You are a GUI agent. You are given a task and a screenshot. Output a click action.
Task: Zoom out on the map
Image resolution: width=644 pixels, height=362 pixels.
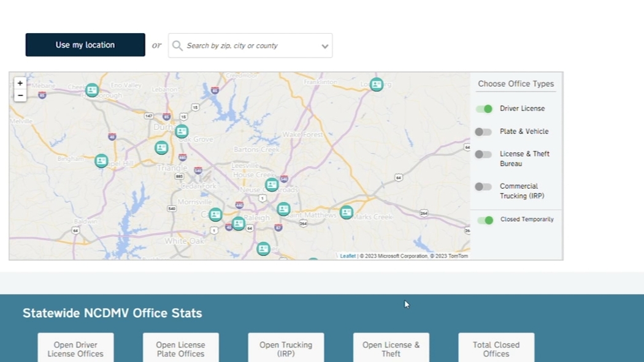point(20,96)
